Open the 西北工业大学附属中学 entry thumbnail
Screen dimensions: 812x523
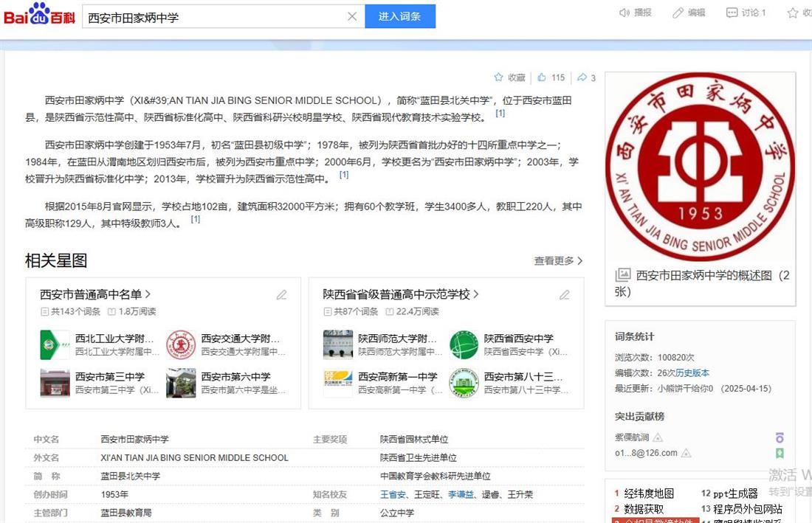point(55,345)
